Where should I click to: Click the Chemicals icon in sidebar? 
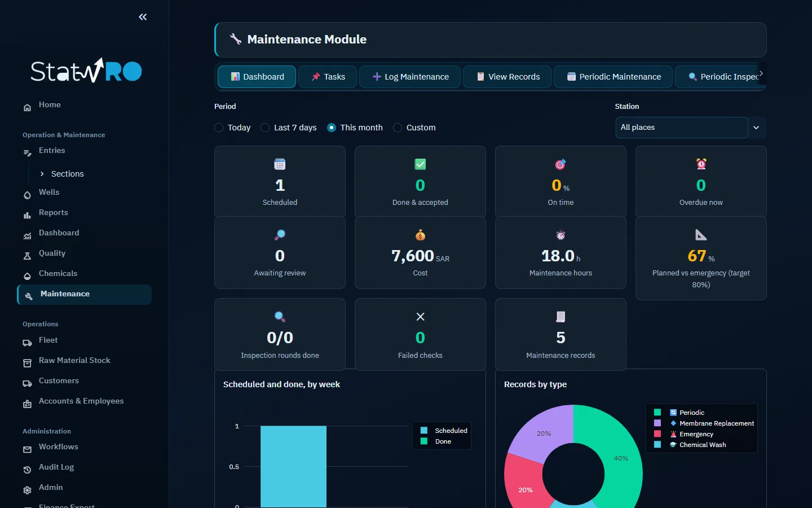27,276
